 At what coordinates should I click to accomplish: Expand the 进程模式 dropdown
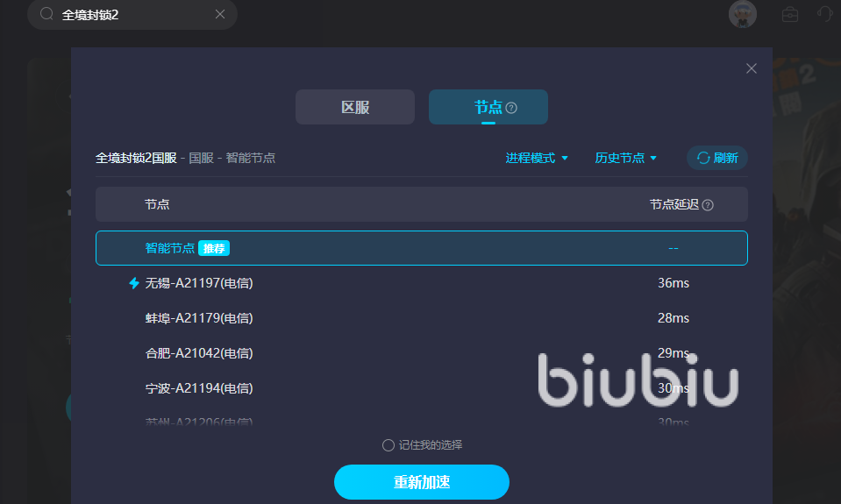(537, 158)
